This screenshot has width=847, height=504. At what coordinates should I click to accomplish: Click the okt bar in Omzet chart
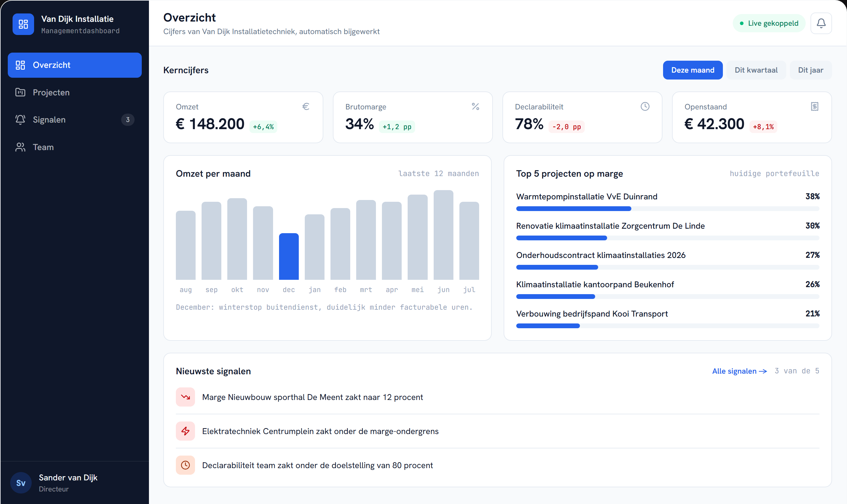click(237, 239)
